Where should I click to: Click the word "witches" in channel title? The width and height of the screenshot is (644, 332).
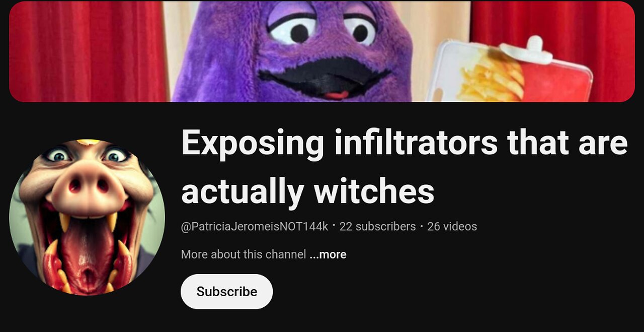point(374,191)
